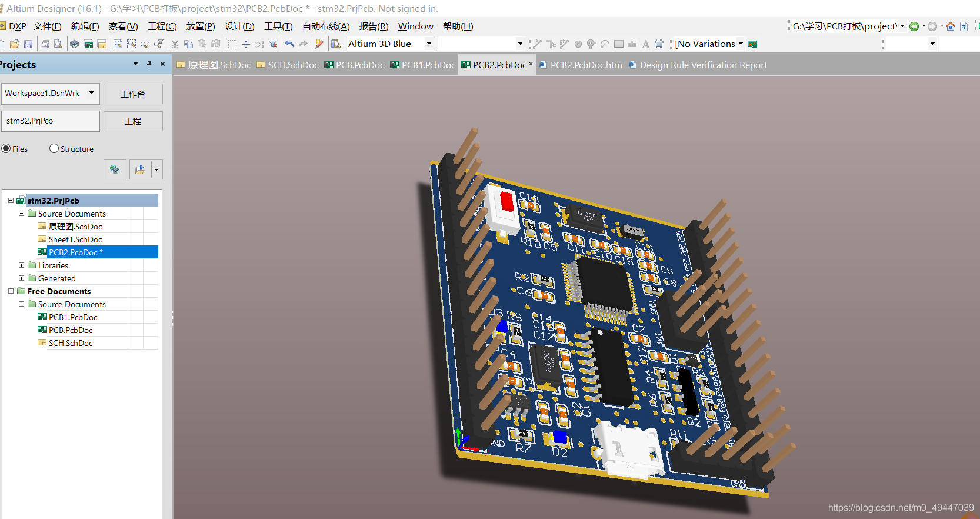Screen dimensions: 980x519
Task: Select the Structure radio button
Action: 54,149
